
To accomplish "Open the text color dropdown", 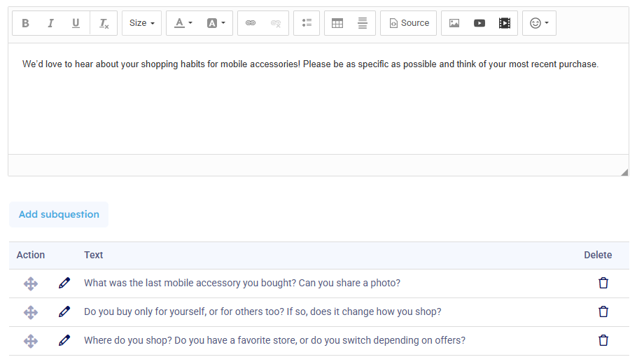I will (183, 23).
